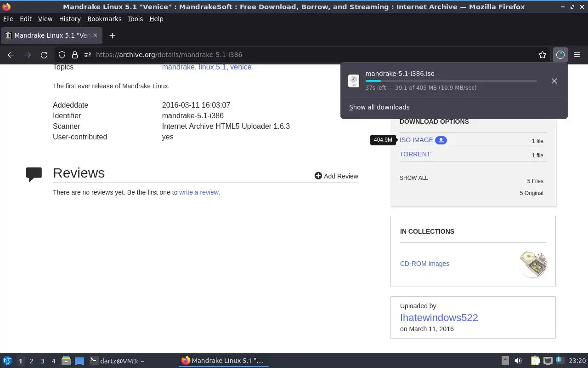
Task: Reload the current page
Action: [x=44, y=55]
